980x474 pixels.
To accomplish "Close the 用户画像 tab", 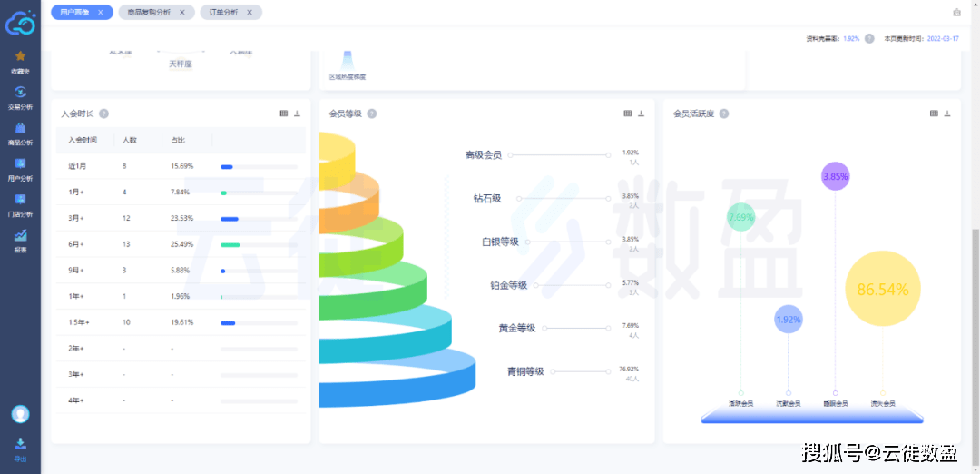I will click(102, 12).
